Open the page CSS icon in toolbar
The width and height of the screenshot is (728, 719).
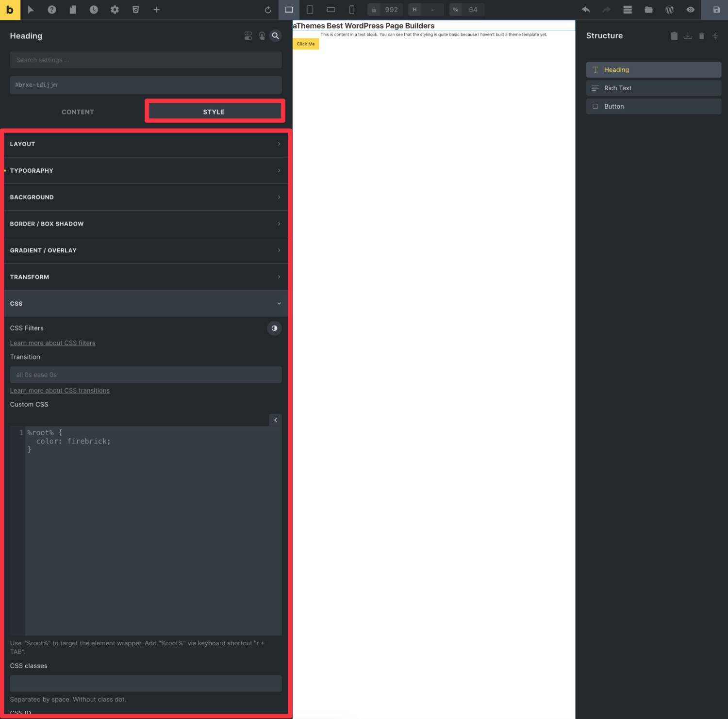135,10
